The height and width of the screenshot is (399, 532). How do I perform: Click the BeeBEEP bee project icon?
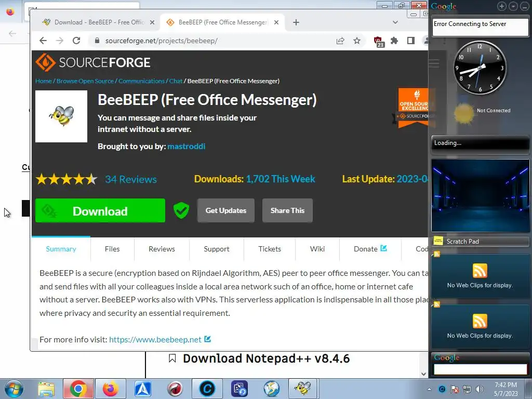[61, 116]
